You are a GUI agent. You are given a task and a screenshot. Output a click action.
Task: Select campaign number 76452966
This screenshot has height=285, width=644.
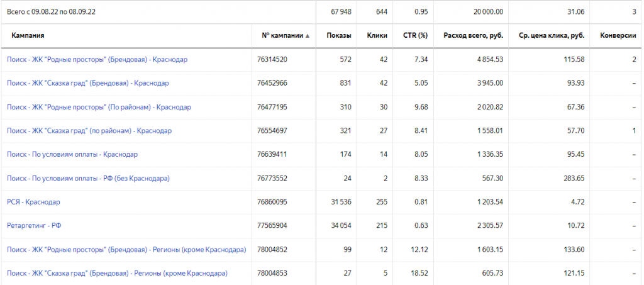(272, 84)
